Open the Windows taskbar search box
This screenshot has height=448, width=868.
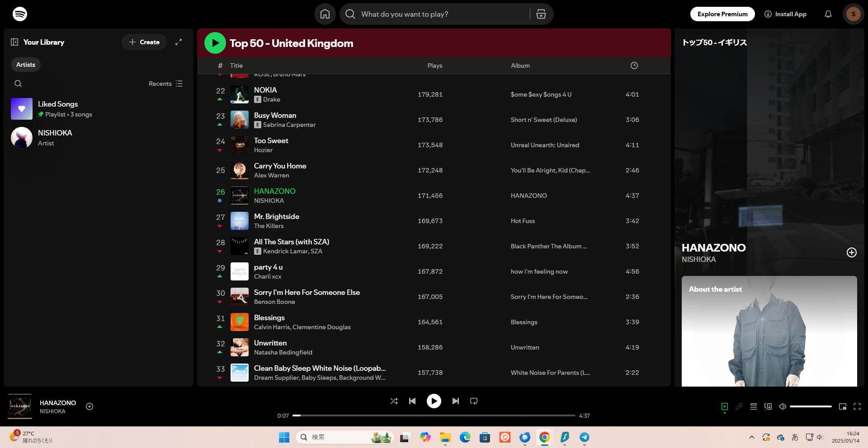point(344,437)
